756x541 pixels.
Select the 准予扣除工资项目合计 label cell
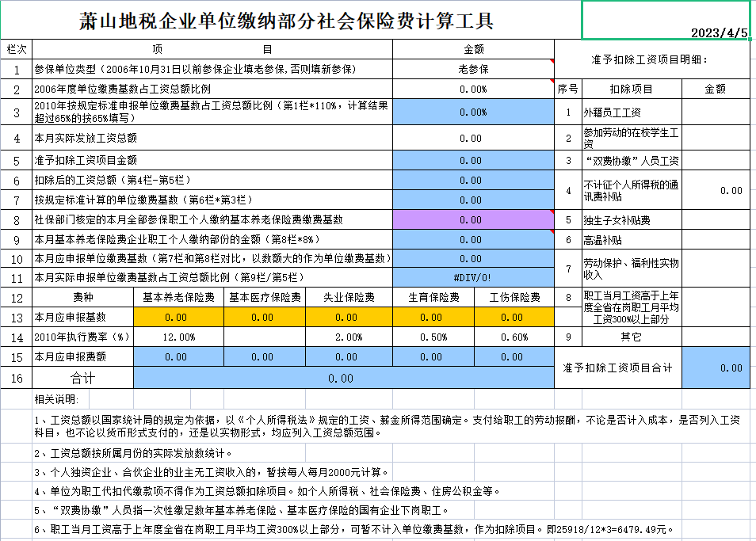tap(617, 368)
